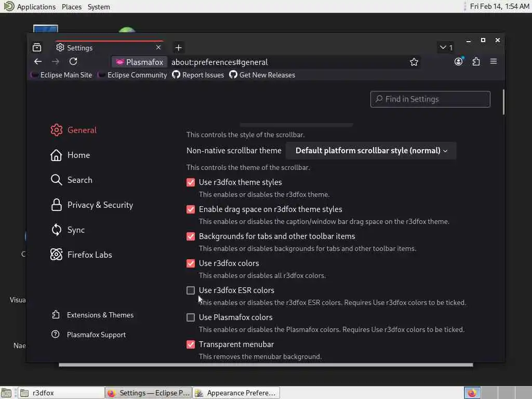532x399 pixels.
Task: Check Use Plasmafox colors
Action: [191, 317]
